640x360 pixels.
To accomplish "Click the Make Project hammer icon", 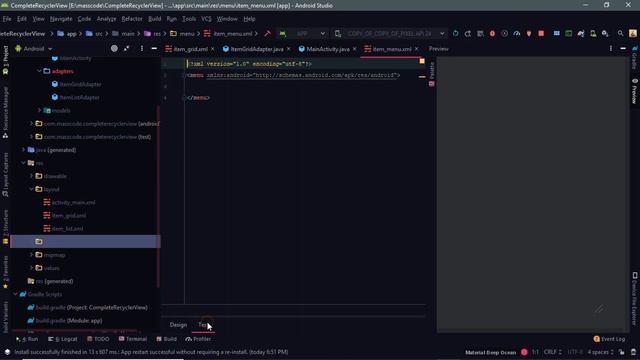I will pyautogui.click(x=267, y=33).
